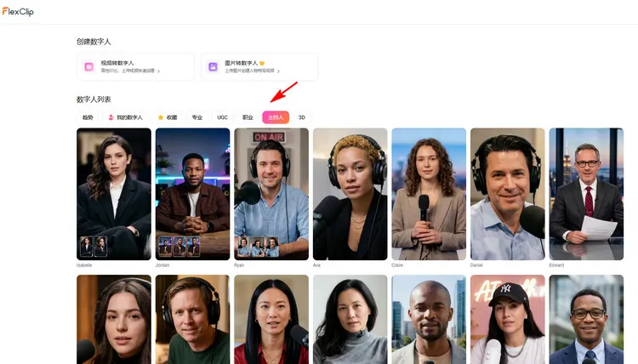
Task: Select the Isabelle avatar card
Action: 114,194
